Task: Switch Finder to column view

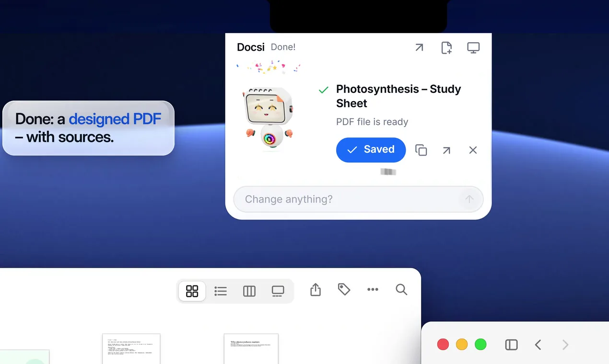Action: (249, 291)
